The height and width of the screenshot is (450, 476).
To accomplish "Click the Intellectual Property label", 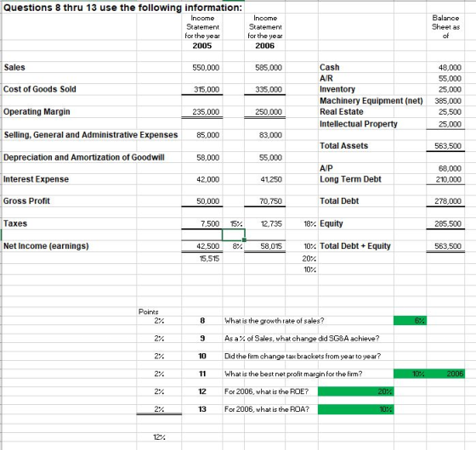I will (358, 124).
